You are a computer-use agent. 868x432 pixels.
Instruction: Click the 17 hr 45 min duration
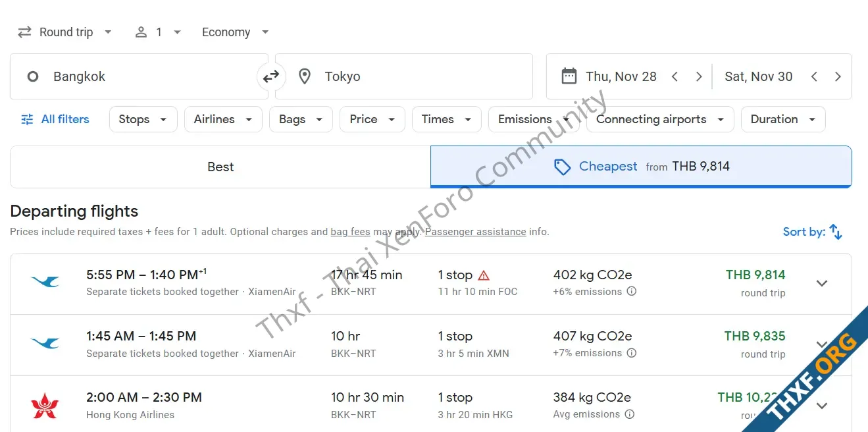tap(367, 275)
